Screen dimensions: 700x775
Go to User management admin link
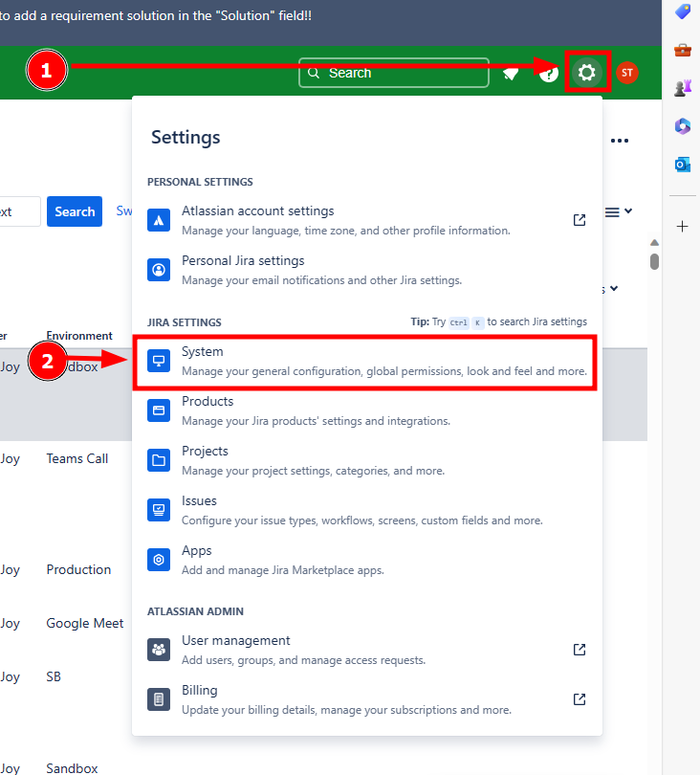point(366,651)
